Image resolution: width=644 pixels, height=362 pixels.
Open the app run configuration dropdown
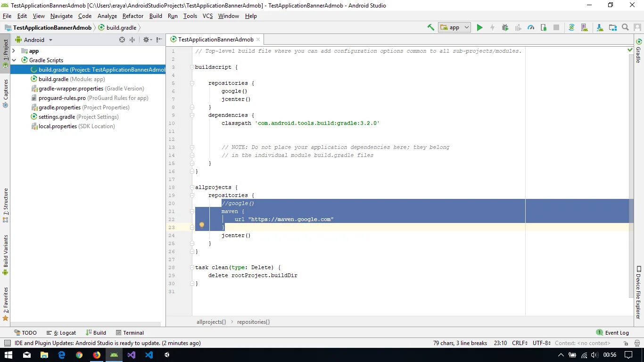(454, 27)
